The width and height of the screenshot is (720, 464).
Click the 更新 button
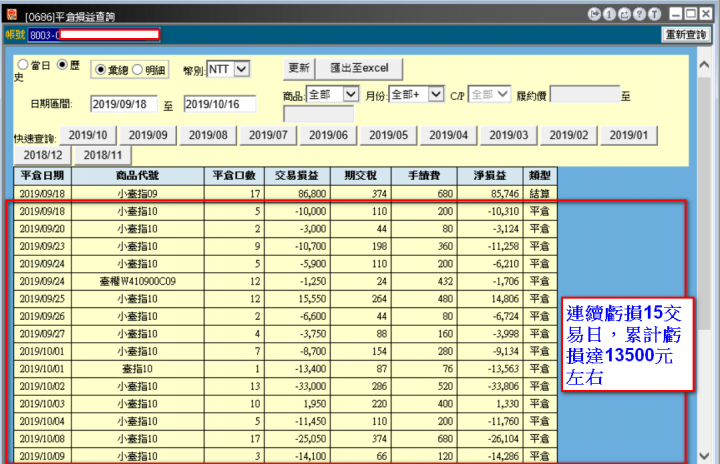(298, 68)
